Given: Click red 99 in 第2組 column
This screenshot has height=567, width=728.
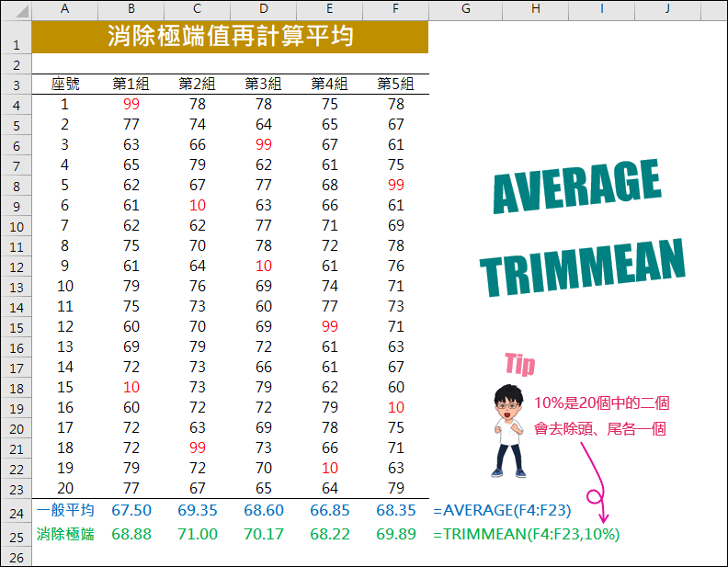Looking at the screenshot, I should [198, 448].
